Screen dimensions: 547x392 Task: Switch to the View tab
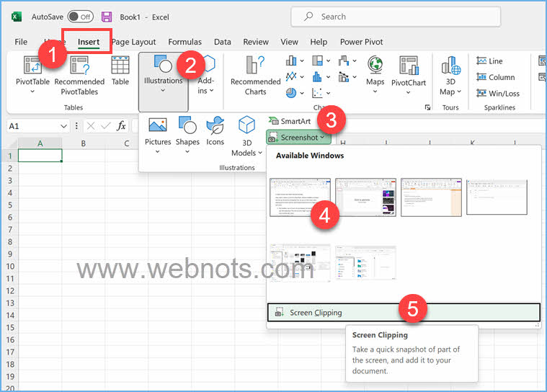(x=289, y=42)
